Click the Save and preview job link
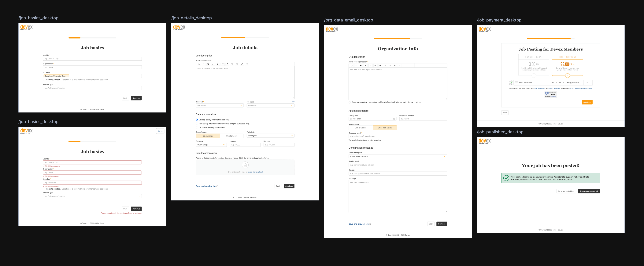Viewport: 644px width, 266px height. tap(206, 186)
